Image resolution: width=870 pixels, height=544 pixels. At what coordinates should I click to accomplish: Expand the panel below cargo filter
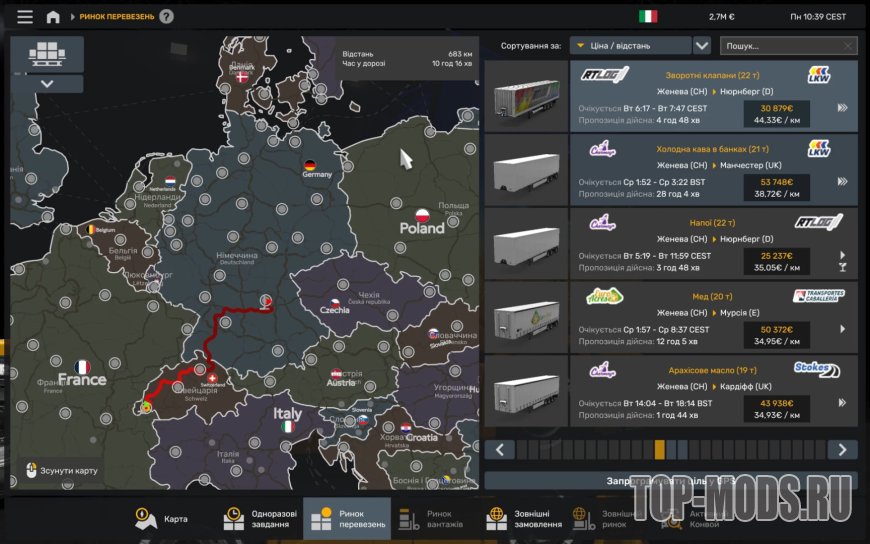click(47, 84)
